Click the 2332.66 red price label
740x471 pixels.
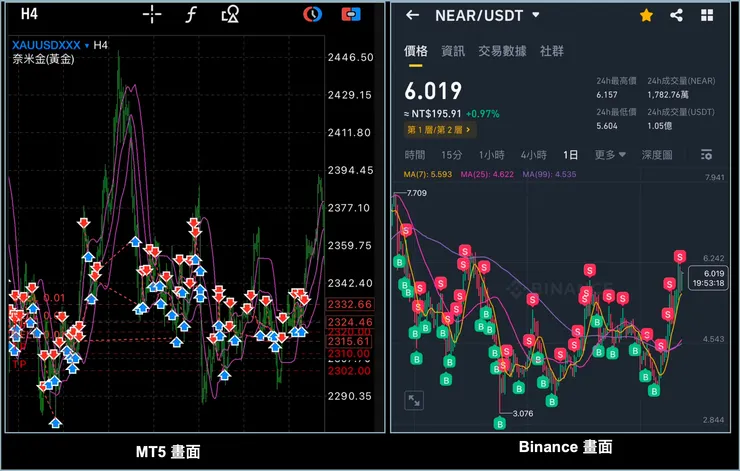(350, 304)
